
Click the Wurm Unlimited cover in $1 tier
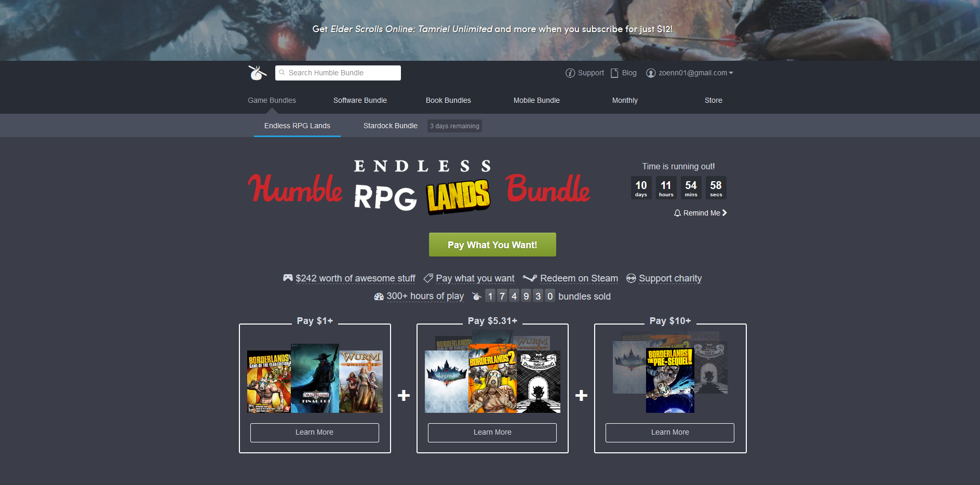point(361,382)
